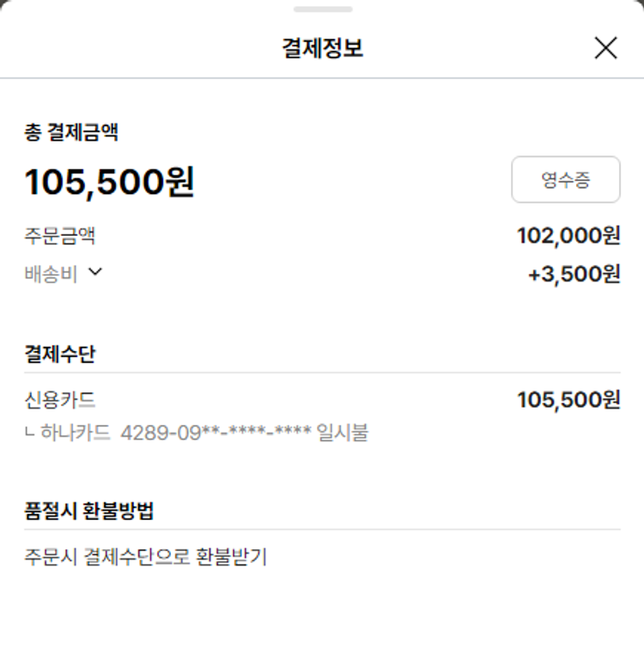Screen dimensions: 644x660
Task: Expand the chevron arrow next to 배송비
Action: 95,272
